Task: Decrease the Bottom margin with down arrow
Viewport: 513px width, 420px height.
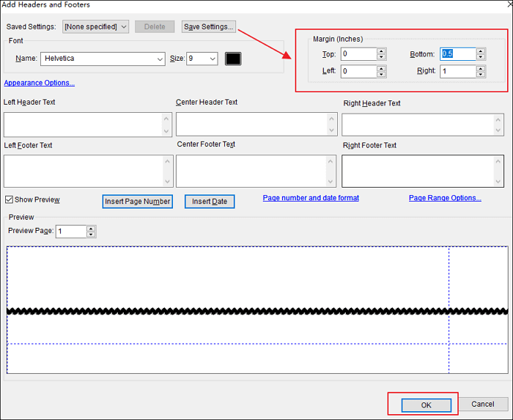Action: click(x=480, y=57)
